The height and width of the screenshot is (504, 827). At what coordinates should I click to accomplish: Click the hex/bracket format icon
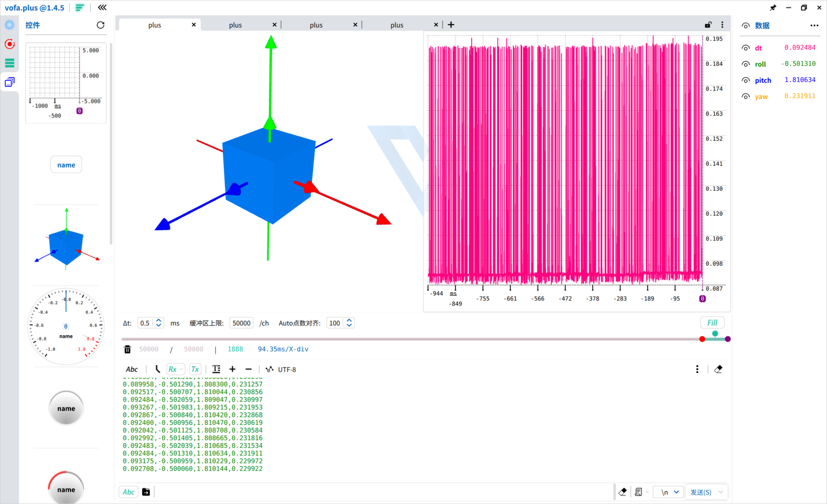[157, 370]
